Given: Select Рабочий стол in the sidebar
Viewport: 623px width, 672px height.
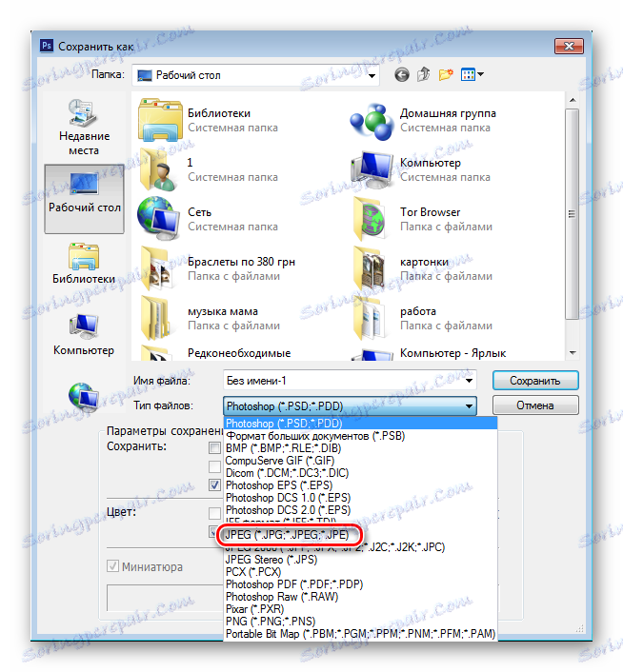Looking at the screenshot, I should pos(85,199).
